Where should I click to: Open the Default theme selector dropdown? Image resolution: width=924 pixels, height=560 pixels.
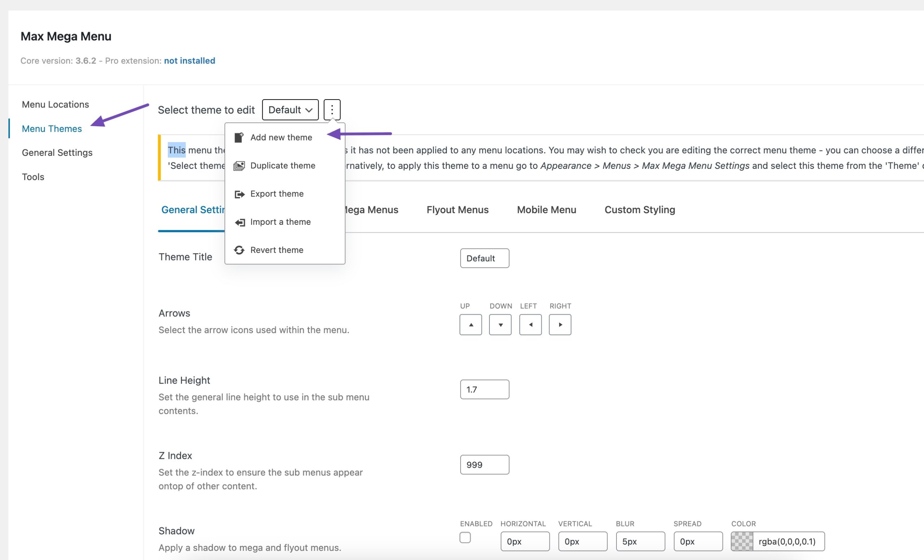point(290,110)
